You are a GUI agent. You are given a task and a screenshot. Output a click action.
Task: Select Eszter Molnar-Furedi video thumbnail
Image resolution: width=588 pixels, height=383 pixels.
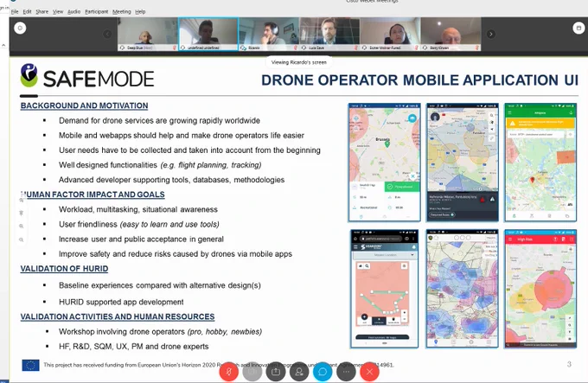[390, 34]
